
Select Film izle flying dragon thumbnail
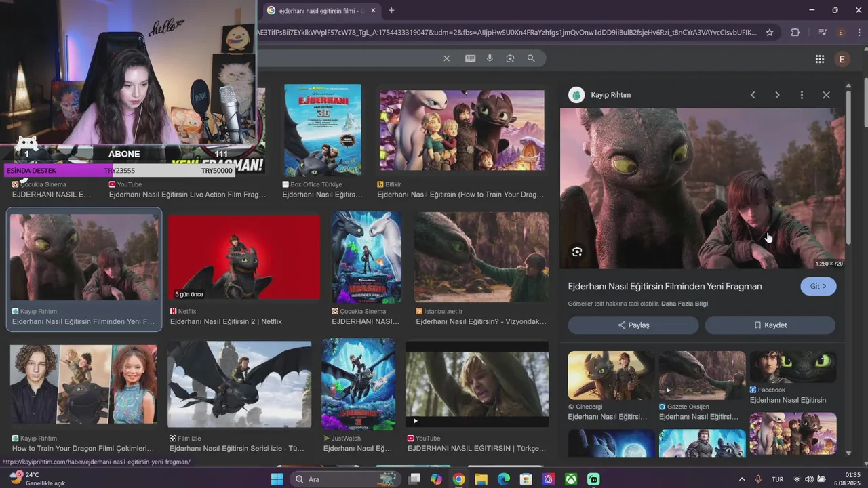pos(239,384)
